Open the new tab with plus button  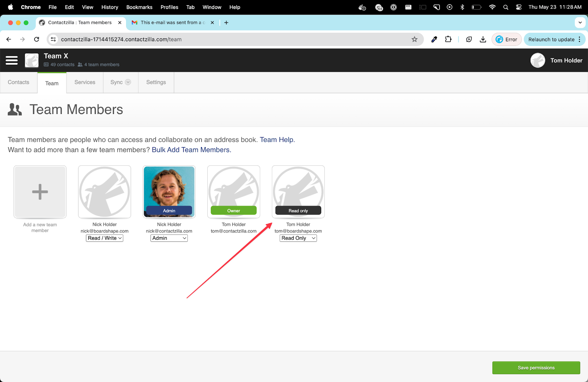pos(226,22)
